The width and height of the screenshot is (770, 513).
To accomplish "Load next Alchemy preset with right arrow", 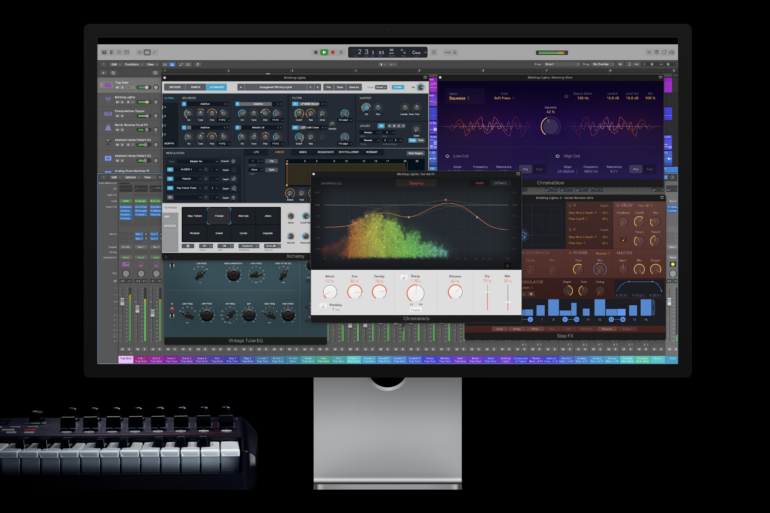I will (x=317, y=87).
